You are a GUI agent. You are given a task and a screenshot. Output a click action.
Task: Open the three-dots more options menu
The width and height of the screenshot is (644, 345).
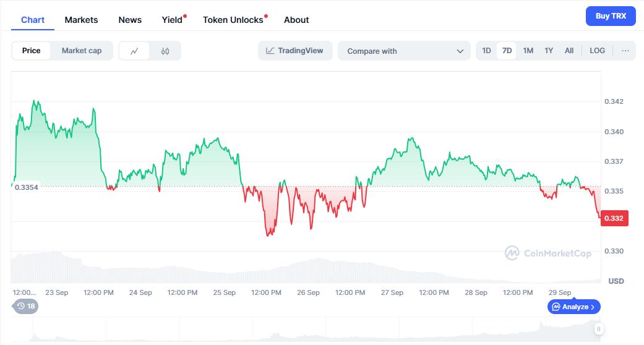click(x=625, y=51)
